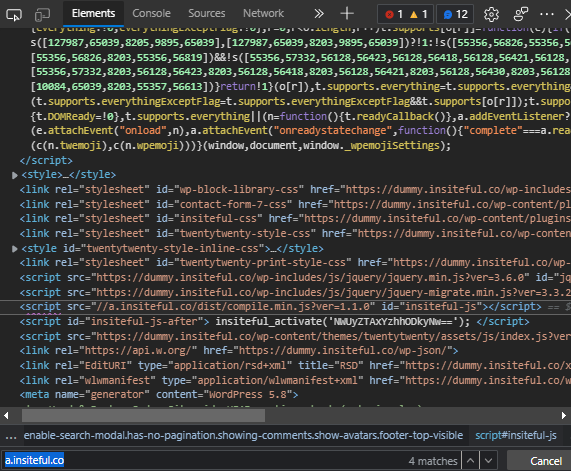
Task: Go to previous search match
Action: click(x=470, y=461)
